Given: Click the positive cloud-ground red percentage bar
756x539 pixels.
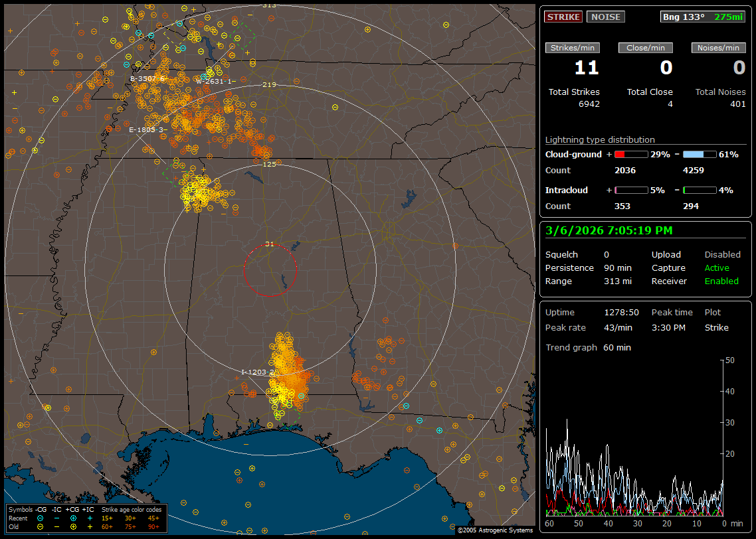Looking at the screenshot, I should [x=630, y=154].
